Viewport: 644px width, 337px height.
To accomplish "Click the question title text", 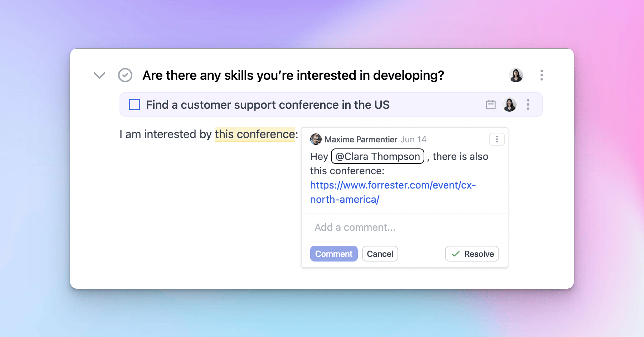I will [293, 75].
